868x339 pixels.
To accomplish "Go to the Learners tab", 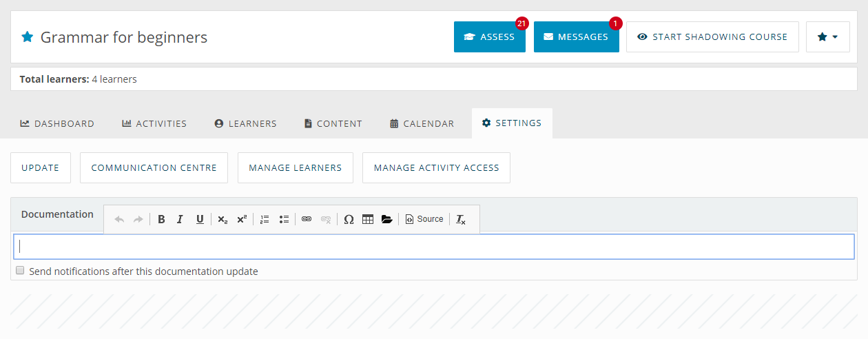I will pyautogui.click(x=246, y=123).
